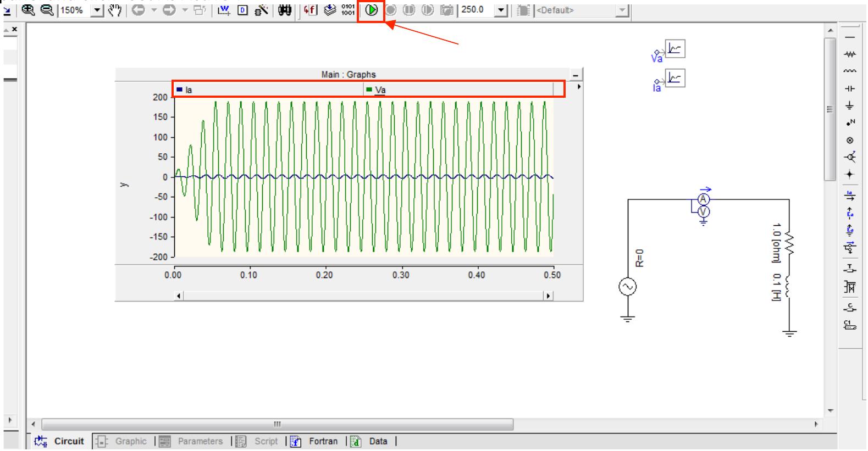868x451 pixels.
Task: Click the AC voltage source symbol
Action: click(627, 287)
